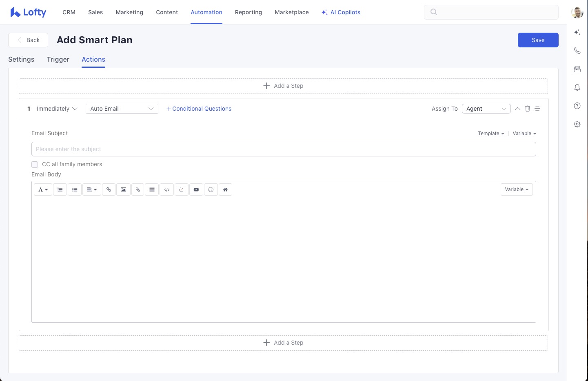This screenshot has height=381, width=588.
Task: Collapse step 1 using the up chevron
Action: (517, 109)
